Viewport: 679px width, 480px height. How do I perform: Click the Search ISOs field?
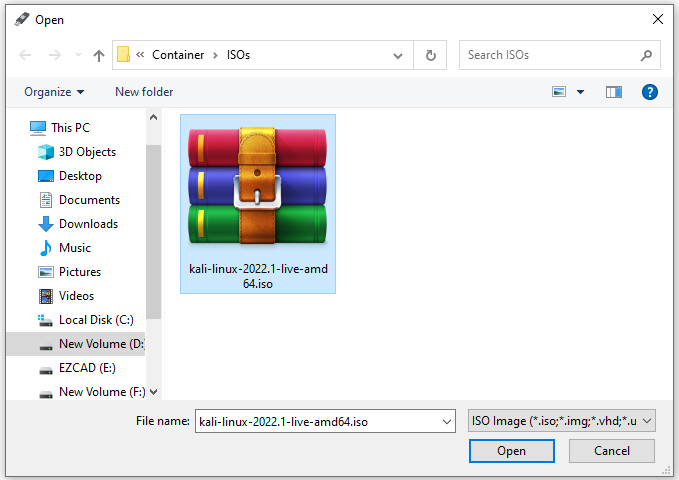click(x=550, y=55)
